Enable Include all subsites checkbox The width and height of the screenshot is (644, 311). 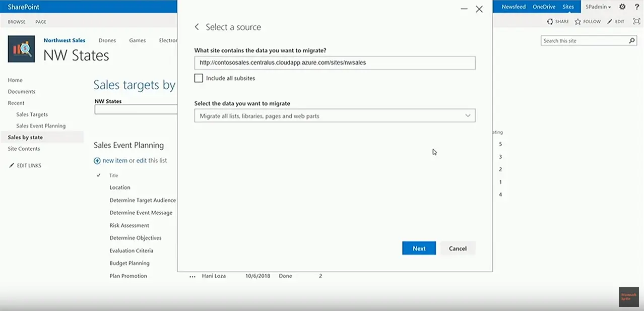(199, 78)
